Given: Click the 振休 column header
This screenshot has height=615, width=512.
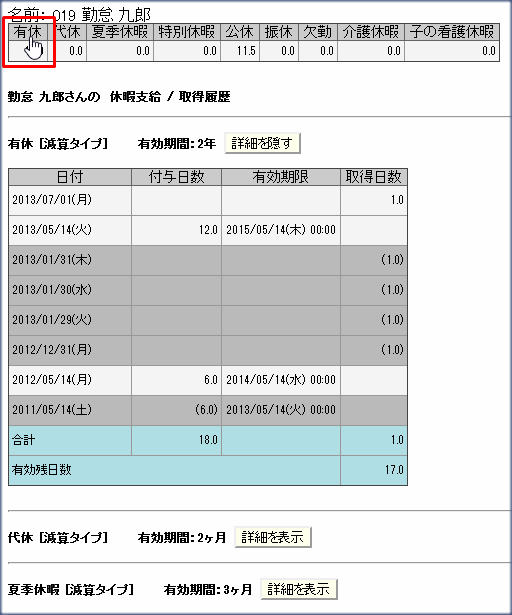Looking at the screenshot, I should click(x=279, y=32).
